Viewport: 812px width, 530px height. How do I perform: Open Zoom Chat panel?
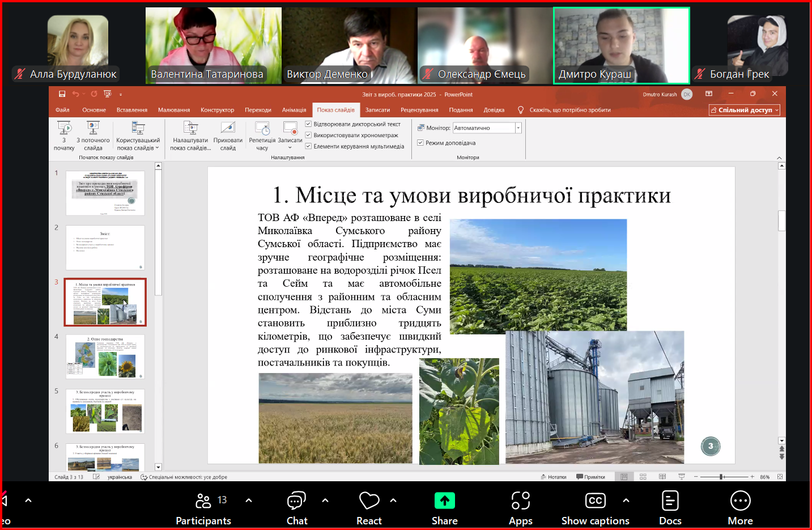[296, 507]
